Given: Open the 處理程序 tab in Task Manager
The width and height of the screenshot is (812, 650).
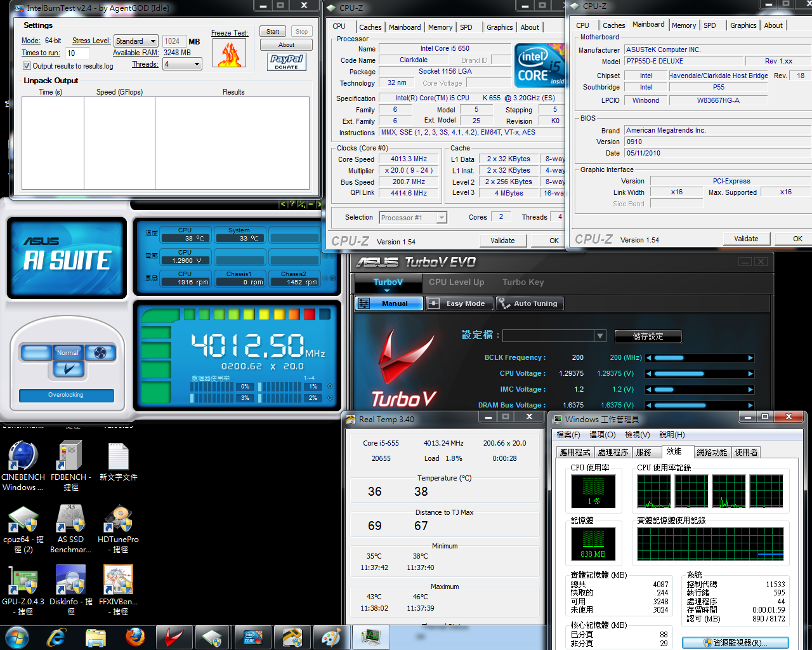Looking at the screenshot, I should click(x=613, y=453).
